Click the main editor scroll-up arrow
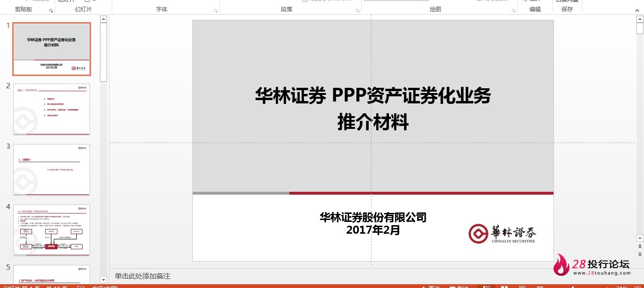 click(640, 19)
